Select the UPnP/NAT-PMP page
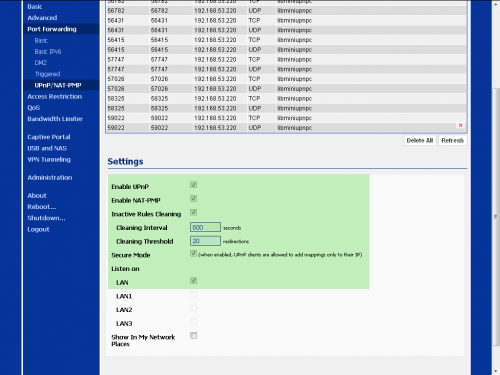 58,85
